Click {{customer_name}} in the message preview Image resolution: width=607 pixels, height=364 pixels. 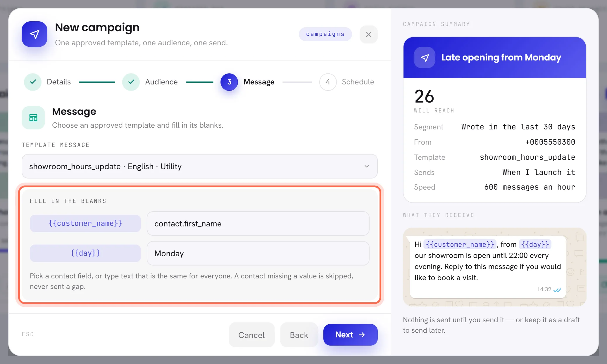[460, 244]
